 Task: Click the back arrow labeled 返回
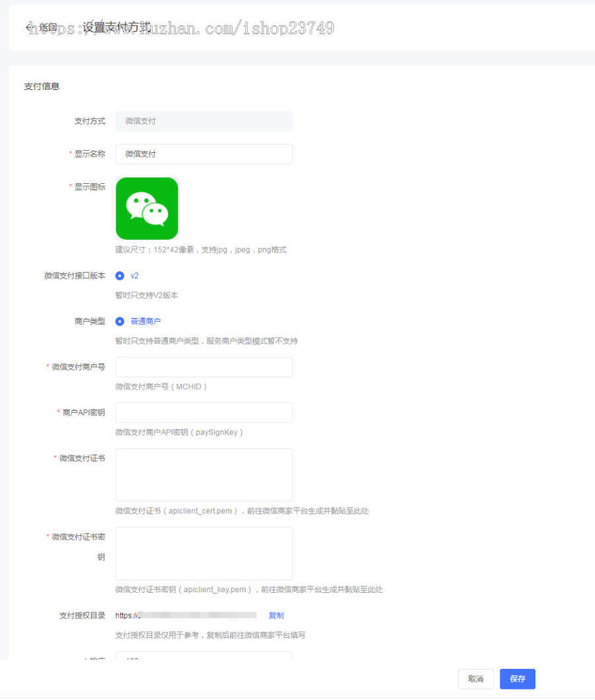coord(41,28)
